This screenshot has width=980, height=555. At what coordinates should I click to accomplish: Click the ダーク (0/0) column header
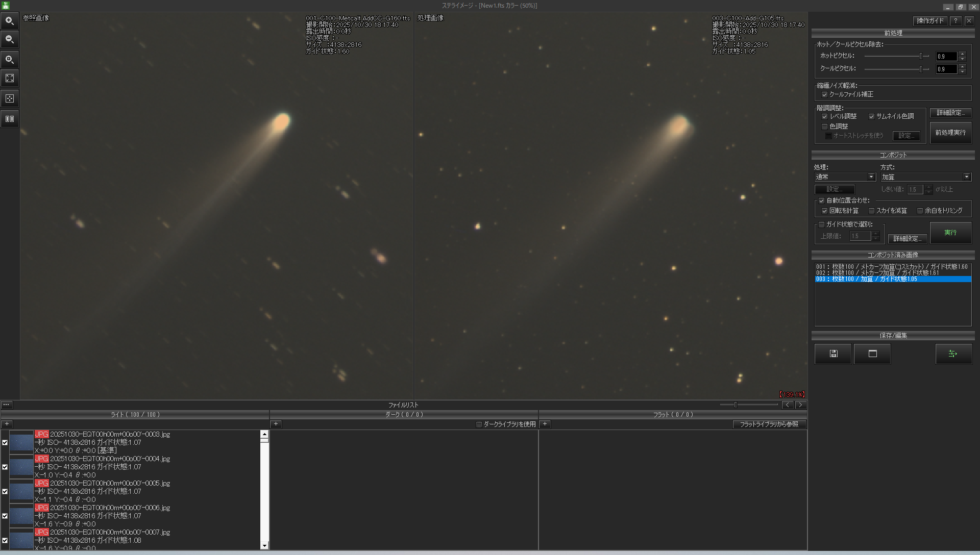404,415
